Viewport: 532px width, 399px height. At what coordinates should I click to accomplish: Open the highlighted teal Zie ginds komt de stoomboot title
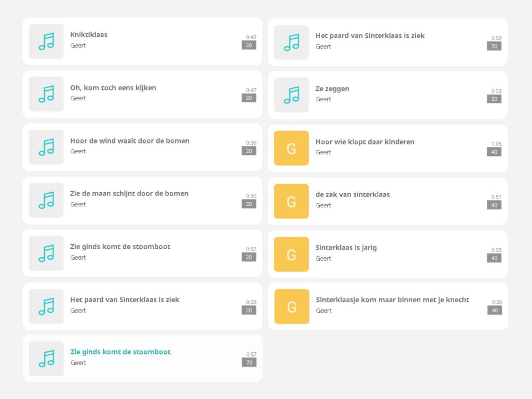(121, 352)
